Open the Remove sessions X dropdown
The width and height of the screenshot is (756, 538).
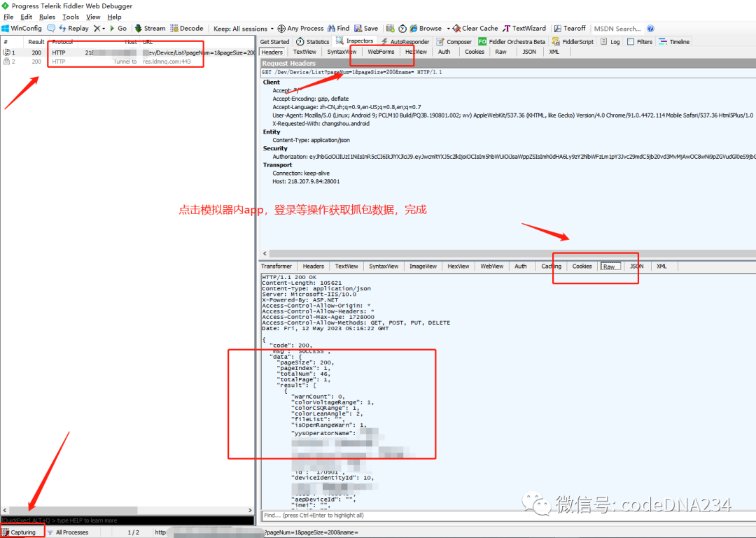pos(99,29)
